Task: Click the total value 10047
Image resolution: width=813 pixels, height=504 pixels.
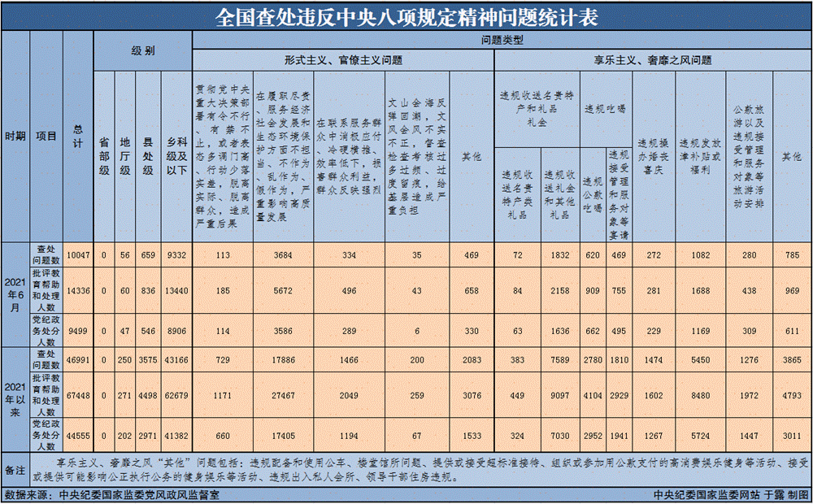Action: coord(78,255)
